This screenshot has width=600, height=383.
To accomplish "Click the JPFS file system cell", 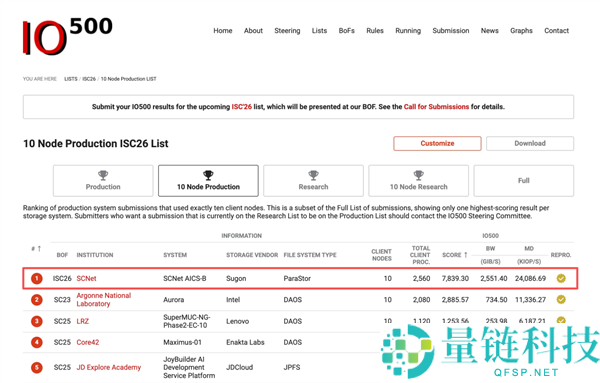I will pos(292,367).
